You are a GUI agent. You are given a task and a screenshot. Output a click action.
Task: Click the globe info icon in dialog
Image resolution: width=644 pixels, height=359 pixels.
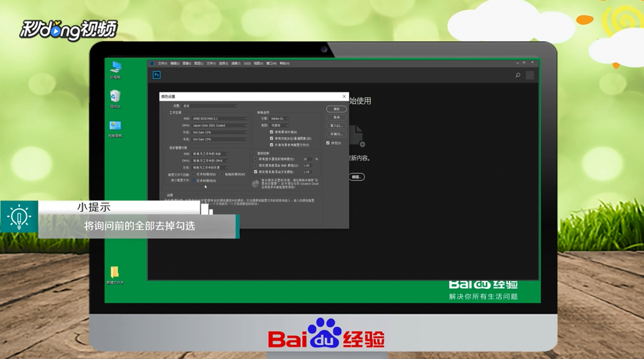coord(255,184)
